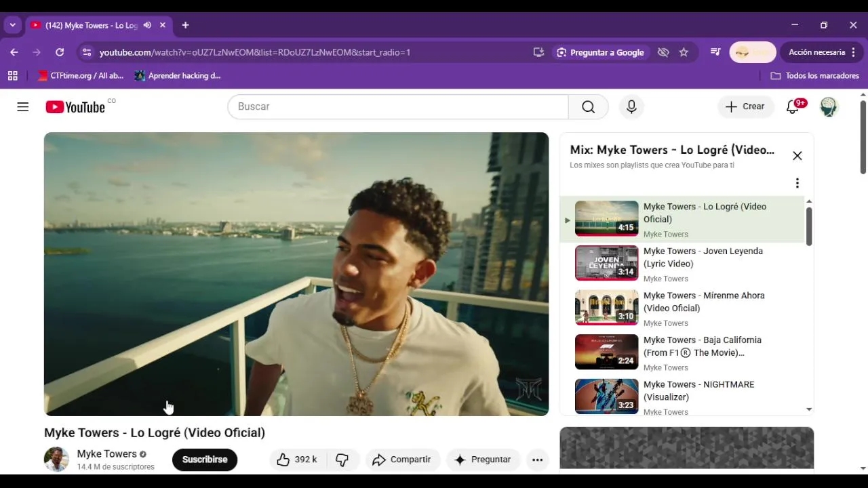Viewport: 868px width, 488px height.
Task: Play NIGHTMARE (Visualizer) from playlist
Action: pos(682,397)
